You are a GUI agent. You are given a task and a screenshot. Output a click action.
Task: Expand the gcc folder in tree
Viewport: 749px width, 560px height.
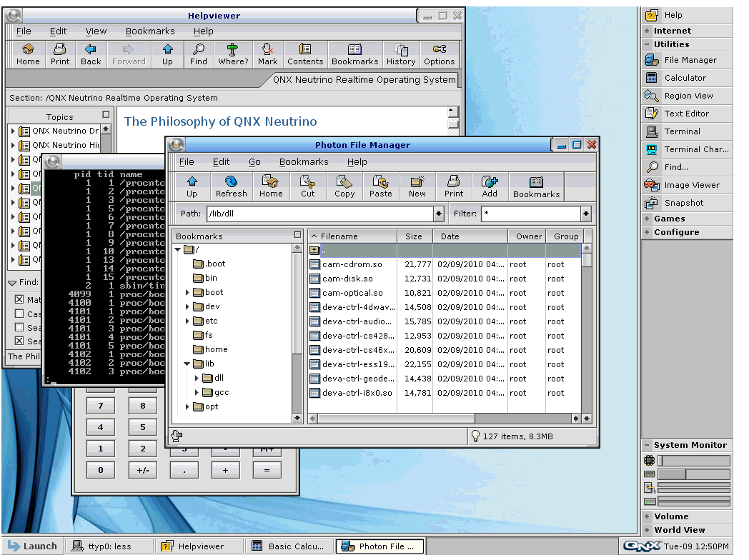197,392
